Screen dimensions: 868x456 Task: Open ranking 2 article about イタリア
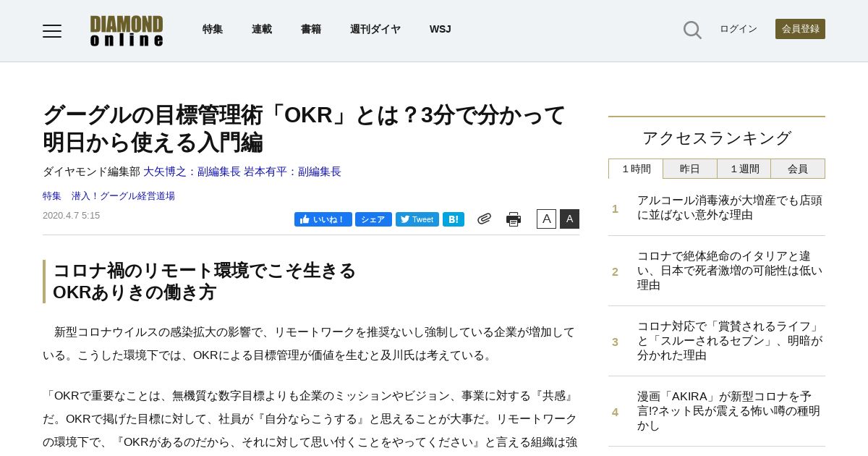(729, 271)
